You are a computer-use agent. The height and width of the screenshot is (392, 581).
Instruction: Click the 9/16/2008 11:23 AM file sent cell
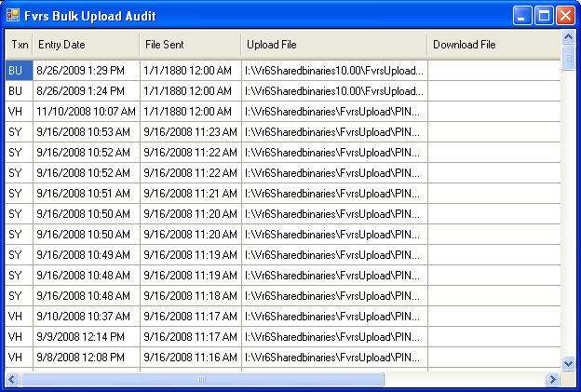(x=191, y=132)
